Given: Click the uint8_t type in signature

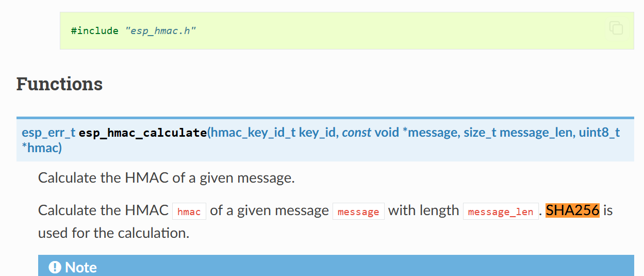Looking at the screenshot, I should 599,133.
